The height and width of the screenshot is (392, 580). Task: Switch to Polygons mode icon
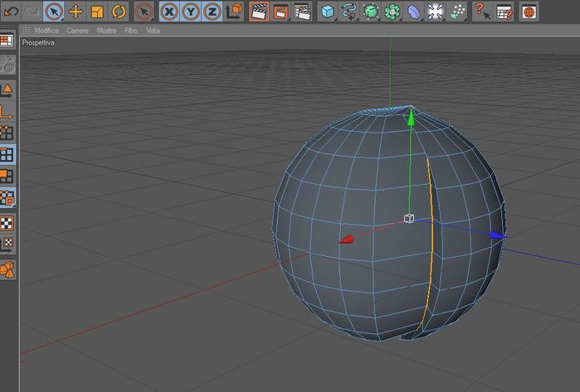tap(7, 176)
